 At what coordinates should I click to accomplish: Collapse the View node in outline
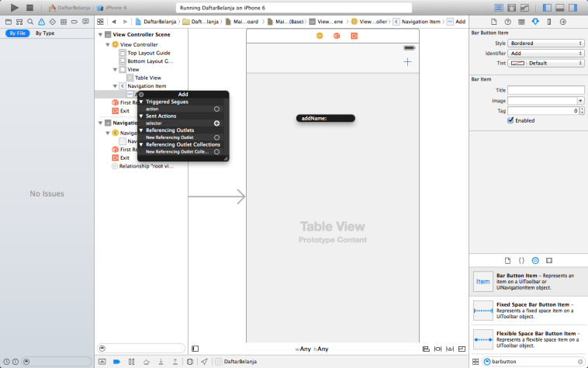point(115,70)
